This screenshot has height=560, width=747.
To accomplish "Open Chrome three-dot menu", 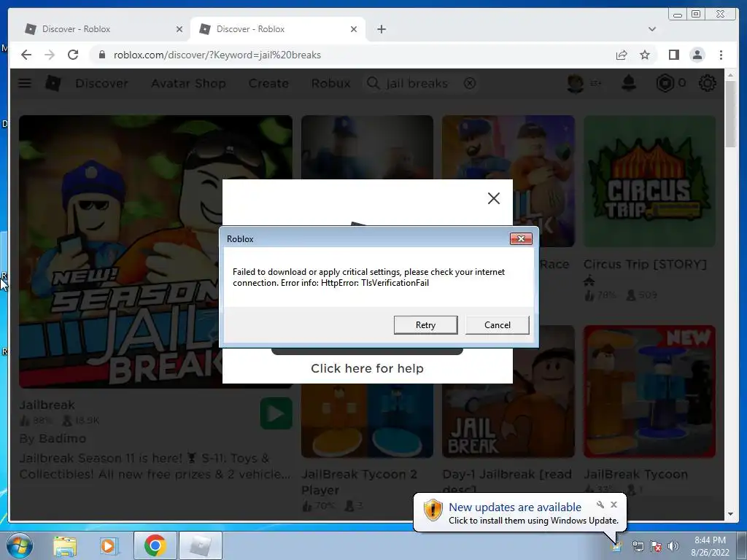I will point(721,55).
